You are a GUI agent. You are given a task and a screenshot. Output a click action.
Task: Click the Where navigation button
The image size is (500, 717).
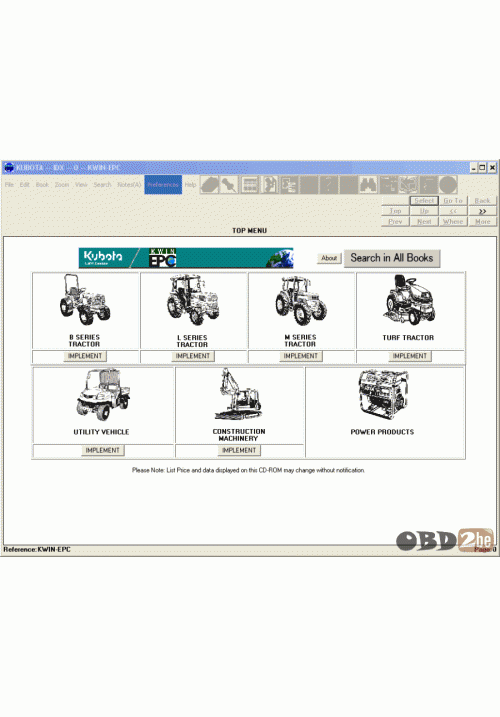coord(453,221)
